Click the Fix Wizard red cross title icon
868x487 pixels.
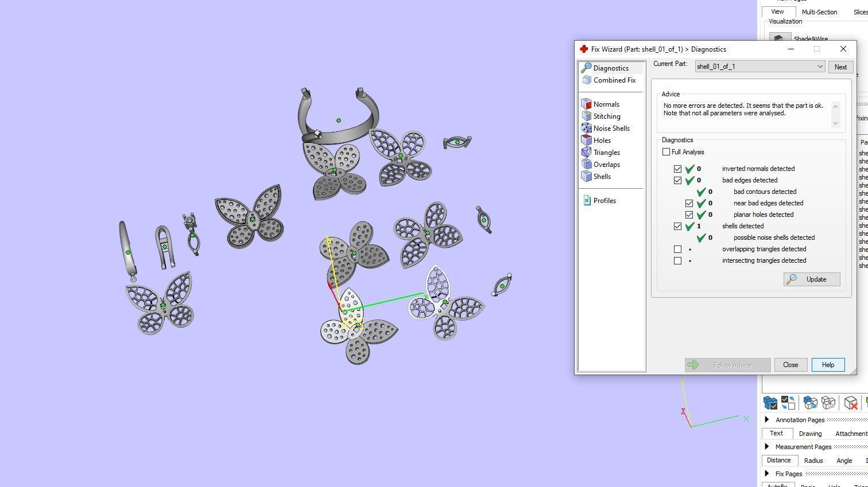584,49
